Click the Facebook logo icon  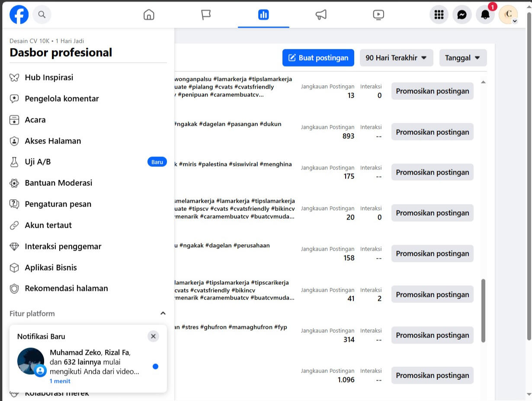tap(19, 15)
